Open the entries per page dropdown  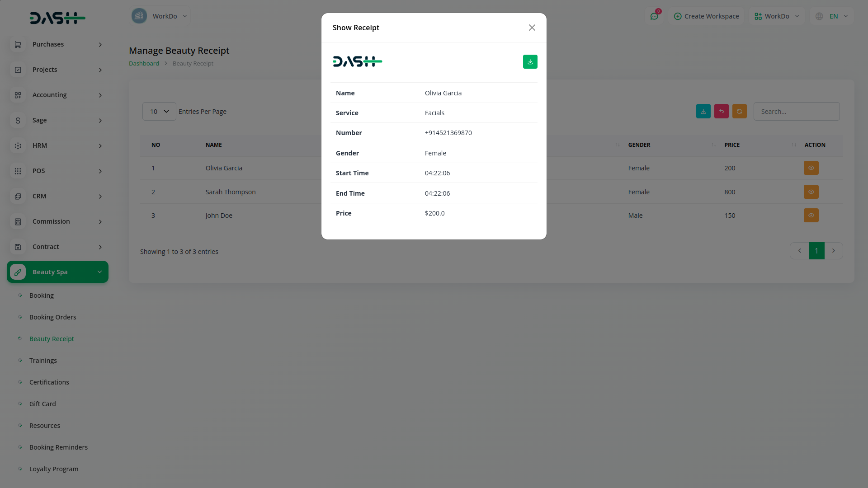159,112
